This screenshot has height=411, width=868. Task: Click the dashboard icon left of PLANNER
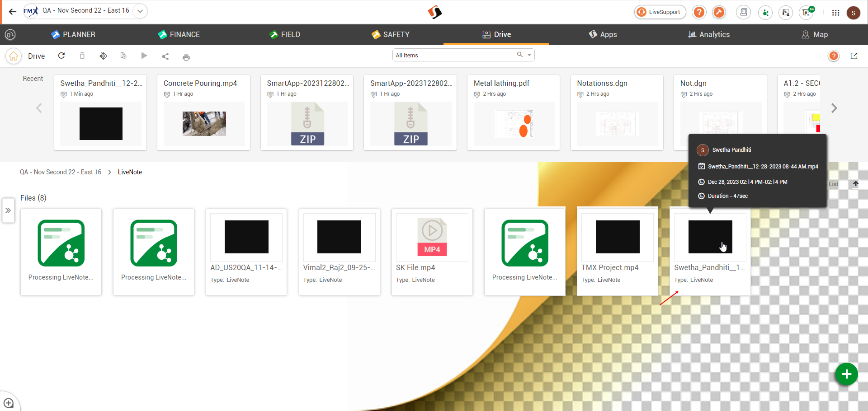pos(10,34)
